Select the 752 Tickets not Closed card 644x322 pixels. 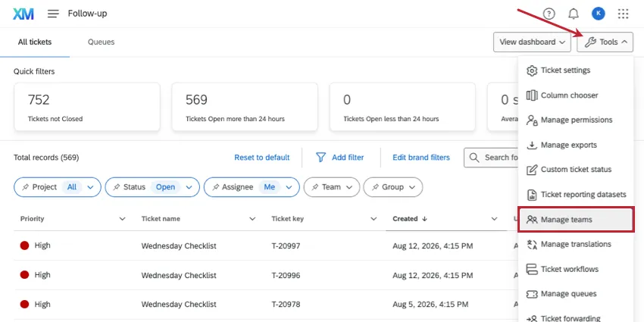[87, 107]
